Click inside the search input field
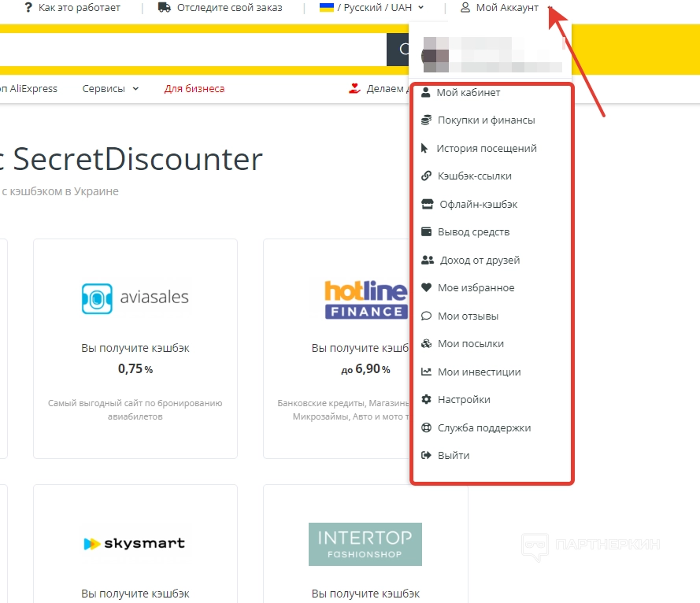The width and height of the screenshot is (700, 603). click(x=193, y=50)
